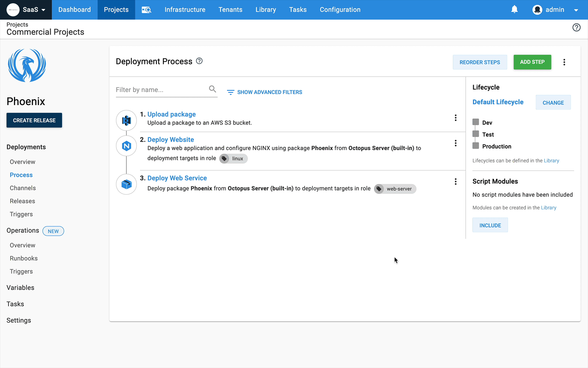The height and width of the screenshot is (368, 588).
Task: Click the Test phase square marker
Action: 476,134
